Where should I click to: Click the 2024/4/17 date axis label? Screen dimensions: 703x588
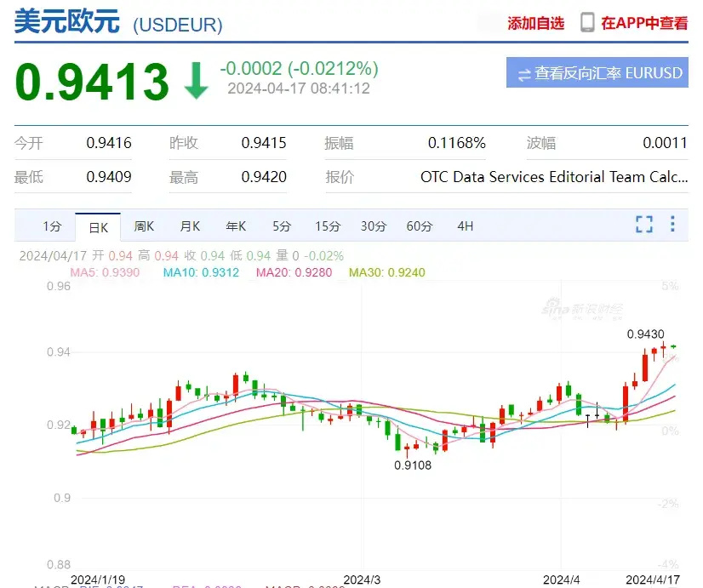click(652, 579)
